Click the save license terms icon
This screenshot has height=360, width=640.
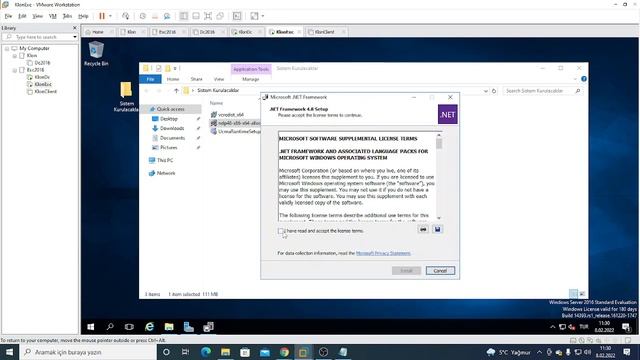437,229
